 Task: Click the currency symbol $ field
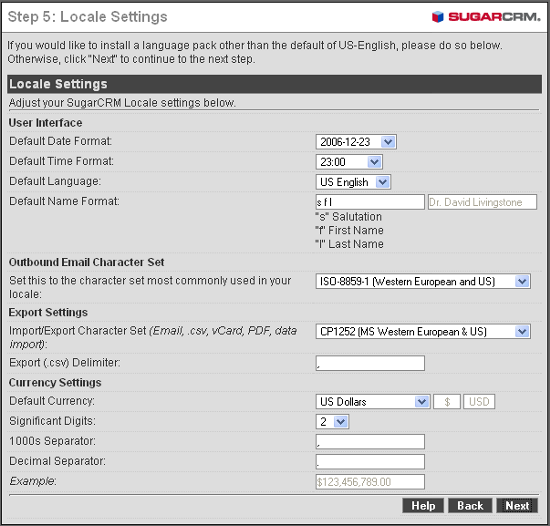447,402
